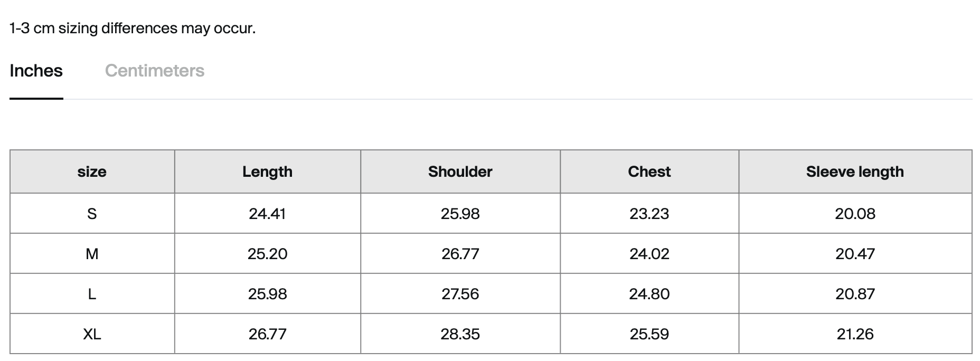Select the M size row label
980x361 pixels.
click(92, 254)
